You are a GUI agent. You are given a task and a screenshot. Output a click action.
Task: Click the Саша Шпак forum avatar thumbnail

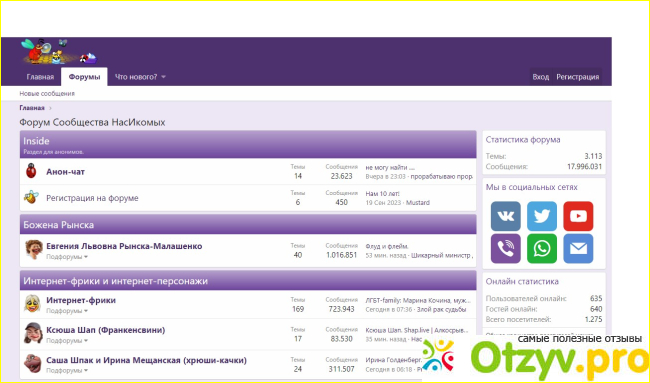point(33,363)
